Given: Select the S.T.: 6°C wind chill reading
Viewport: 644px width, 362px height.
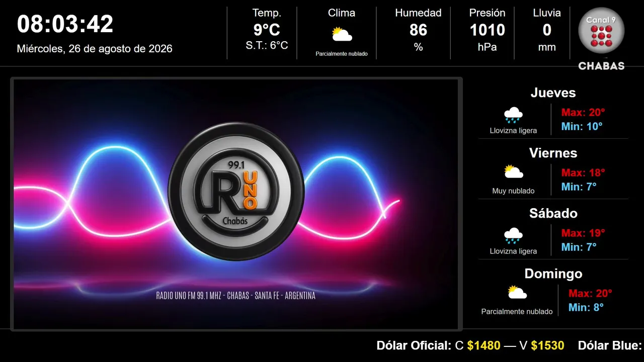Looking at the screenshot, I should [267, 45].
